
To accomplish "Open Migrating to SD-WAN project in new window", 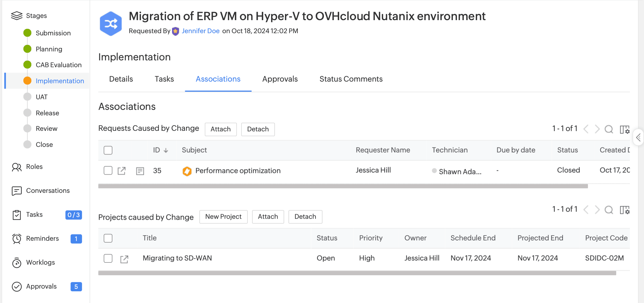I will pyautogui.click(x=124, y=259).
